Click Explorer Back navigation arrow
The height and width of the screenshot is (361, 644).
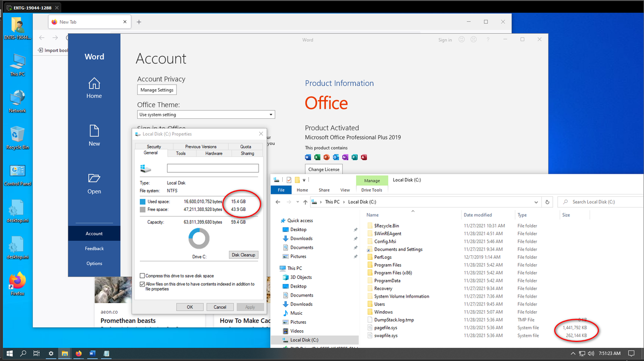[278, 202]
